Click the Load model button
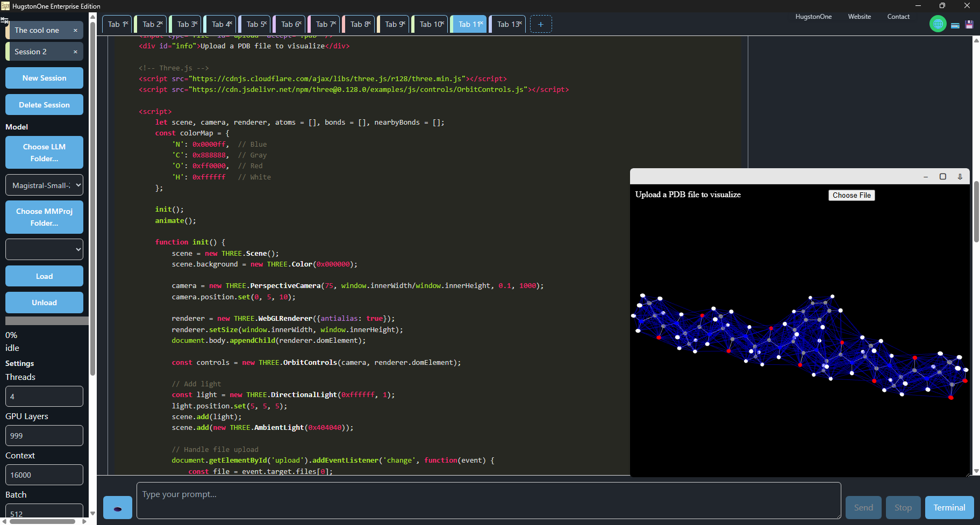The image size is (980, 525). (44, 276)
